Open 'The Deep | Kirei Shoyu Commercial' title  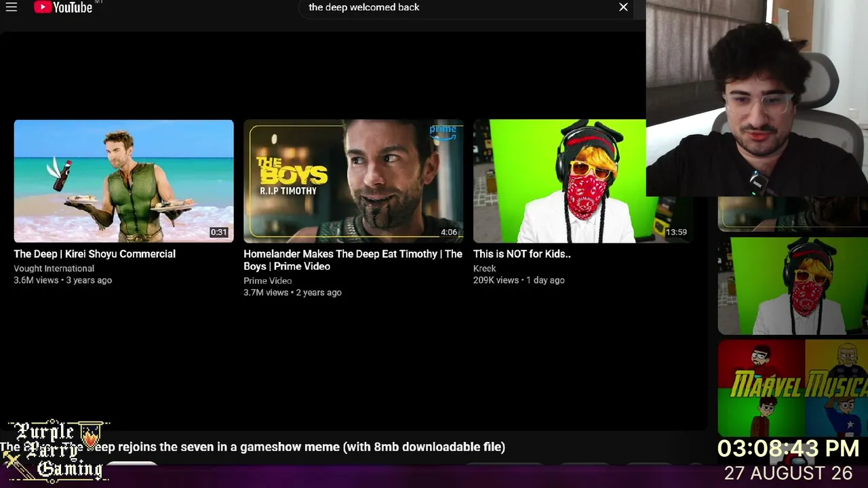point(94,254)
